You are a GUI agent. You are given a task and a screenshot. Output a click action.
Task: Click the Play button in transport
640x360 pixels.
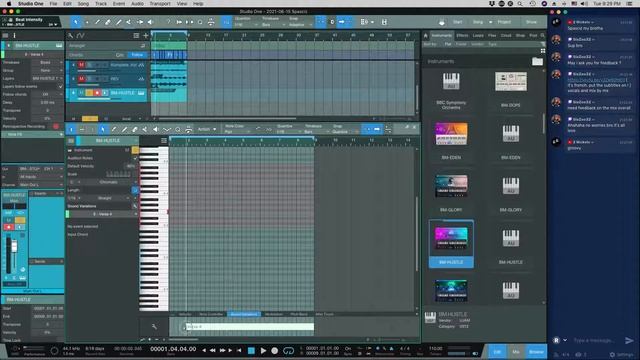click(x=263, y=351)
